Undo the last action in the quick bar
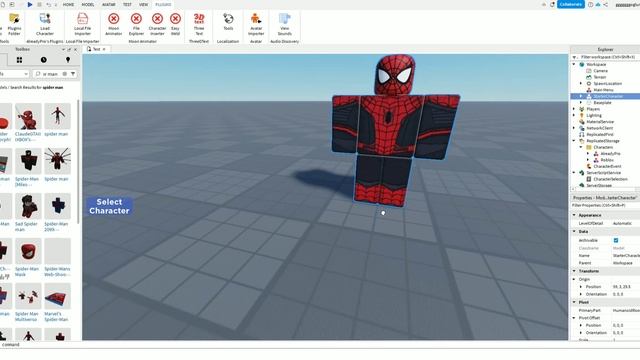The image size is (640, 360). click(48, 4)
